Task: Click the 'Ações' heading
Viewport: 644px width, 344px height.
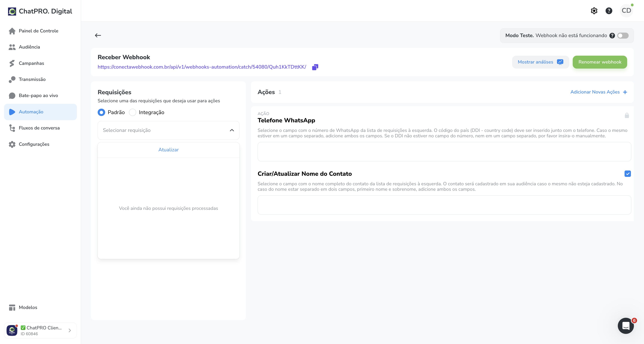Action: [266, 92]
